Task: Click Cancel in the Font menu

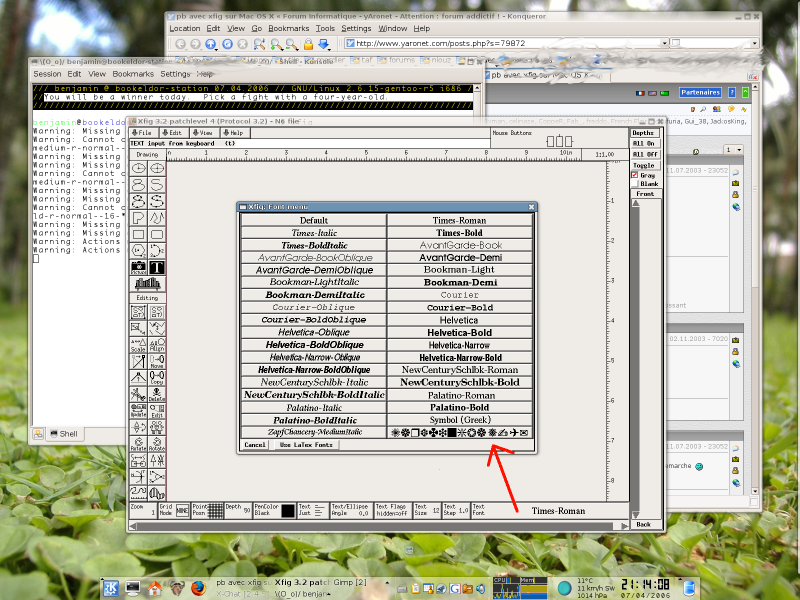Action: tap(255, 445)
